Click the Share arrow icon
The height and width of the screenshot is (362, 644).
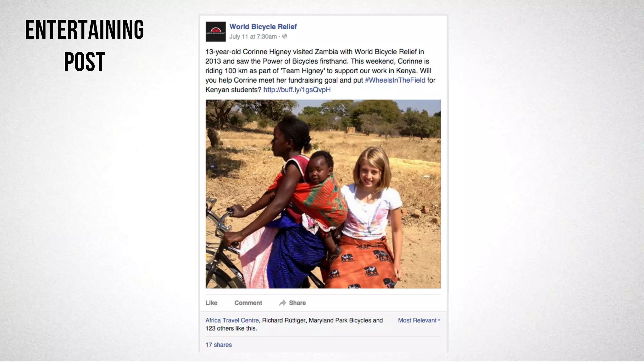click(282, 303)
